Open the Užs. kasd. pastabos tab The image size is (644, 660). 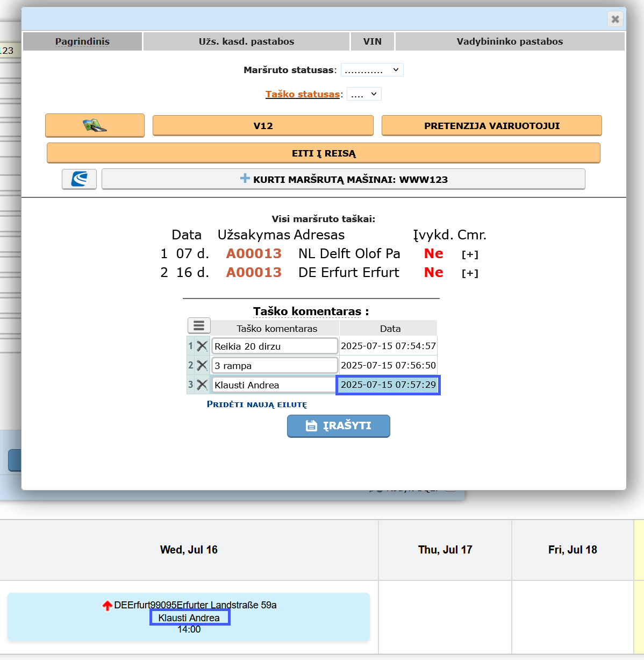[x=247, y=41]
